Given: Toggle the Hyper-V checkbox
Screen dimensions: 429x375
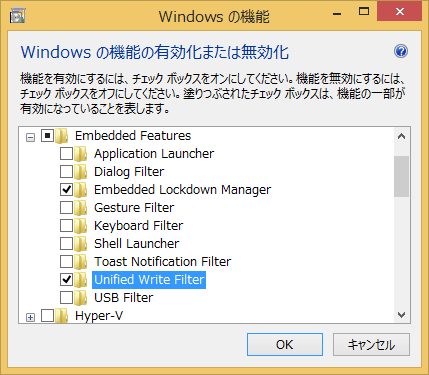Looking at the screenshot, I should click(47, 316).
